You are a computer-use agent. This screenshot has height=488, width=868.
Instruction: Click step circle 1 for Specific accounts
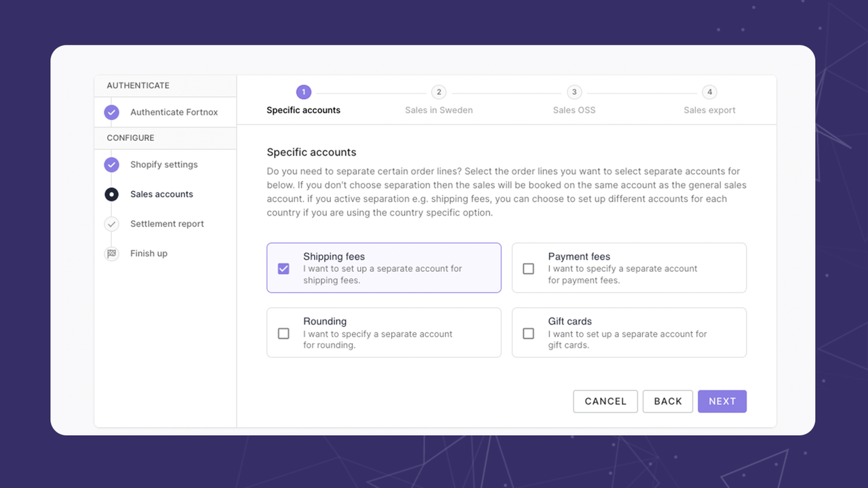coord(303,92)
